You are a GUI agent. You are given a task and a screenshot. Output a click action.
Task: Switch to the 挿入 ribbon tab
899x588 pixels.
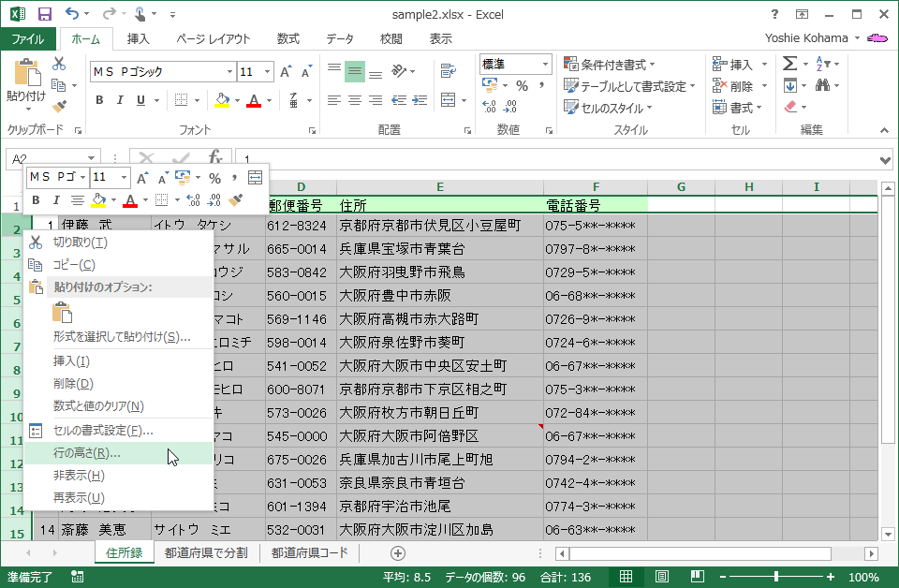[x=139, y=39]
